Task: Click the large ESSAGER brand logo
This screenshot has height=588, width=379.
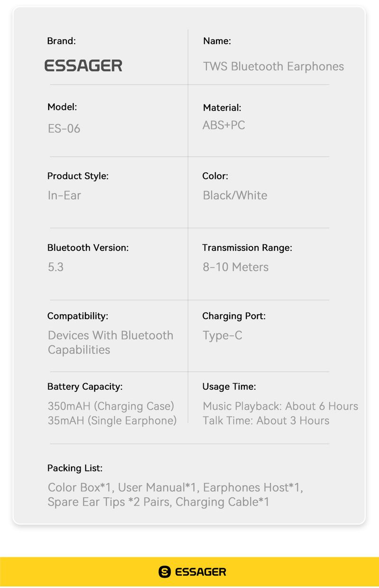Action: tap(83, 66)
